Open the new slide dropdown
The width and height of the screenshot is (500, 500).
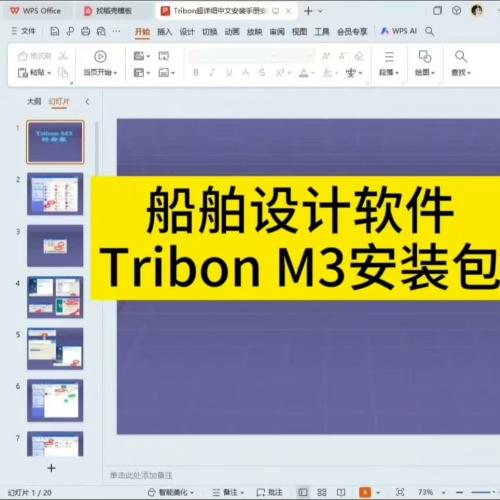(142, 56)
